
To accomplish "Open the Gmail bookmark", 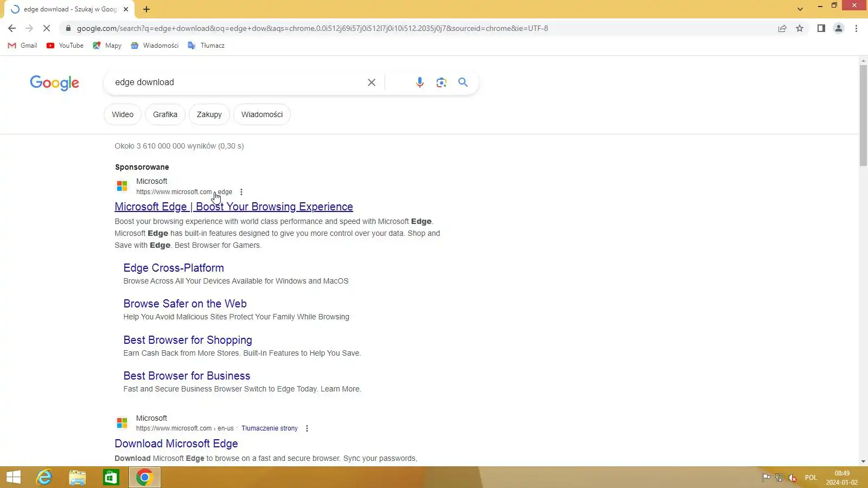I will [23, 46].
